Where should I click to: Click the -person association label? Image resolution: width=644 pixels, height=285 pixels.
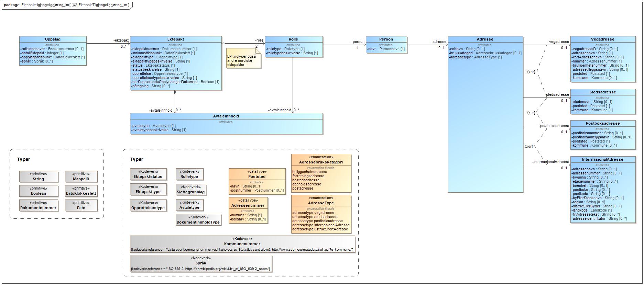[x=358, y=42]
